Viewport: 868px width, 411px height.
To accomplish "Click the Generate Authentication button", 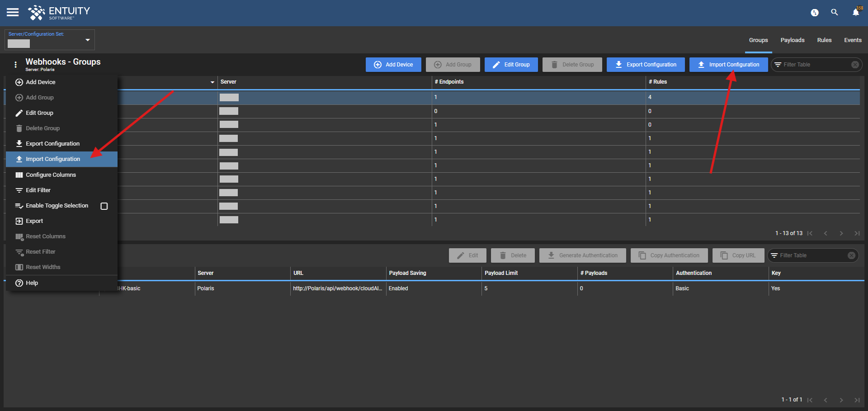I will pos(582,255).
